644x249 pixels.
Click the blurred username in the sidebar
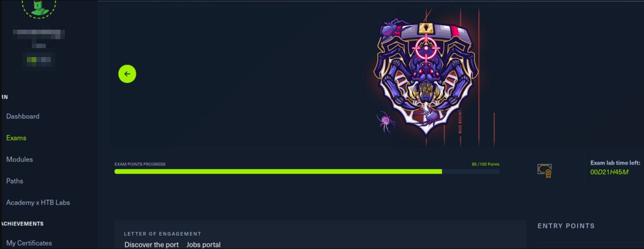coord(39,34)
